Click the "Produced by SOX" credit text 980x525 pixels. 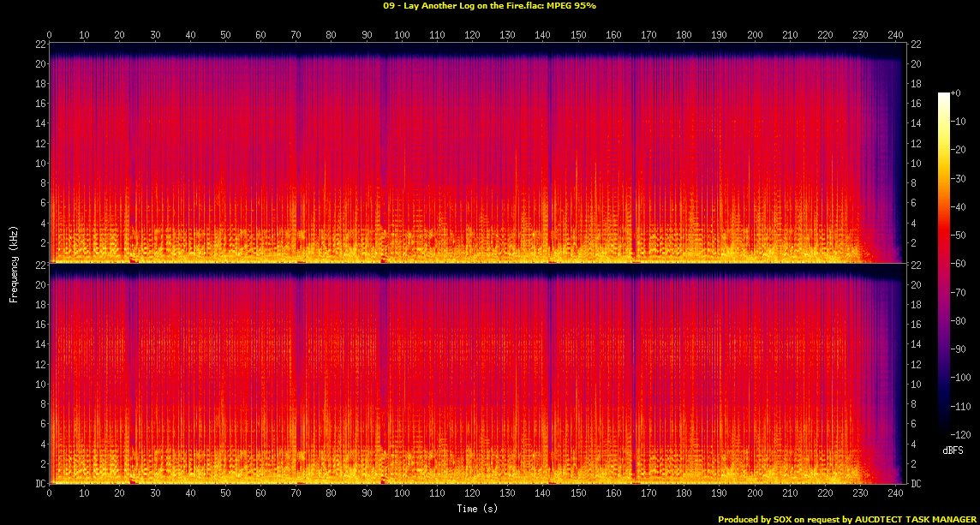[846, 519]
